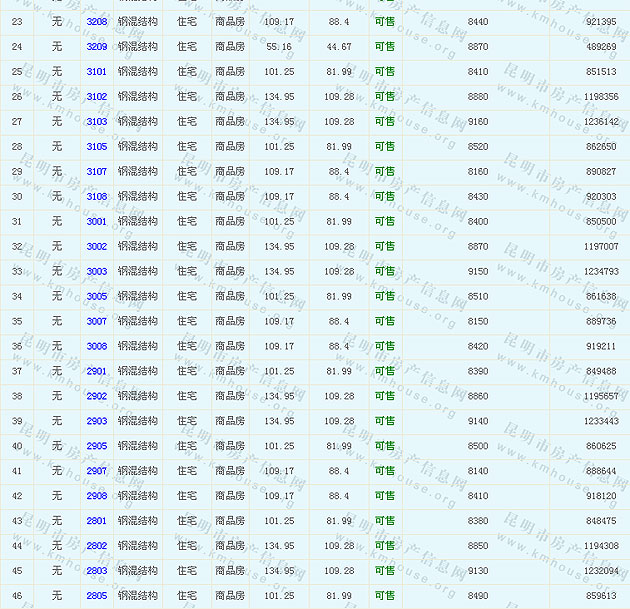Click the 2905 room link
The image size is (630, 609).
pyautogui.click(x=96, y=446)
